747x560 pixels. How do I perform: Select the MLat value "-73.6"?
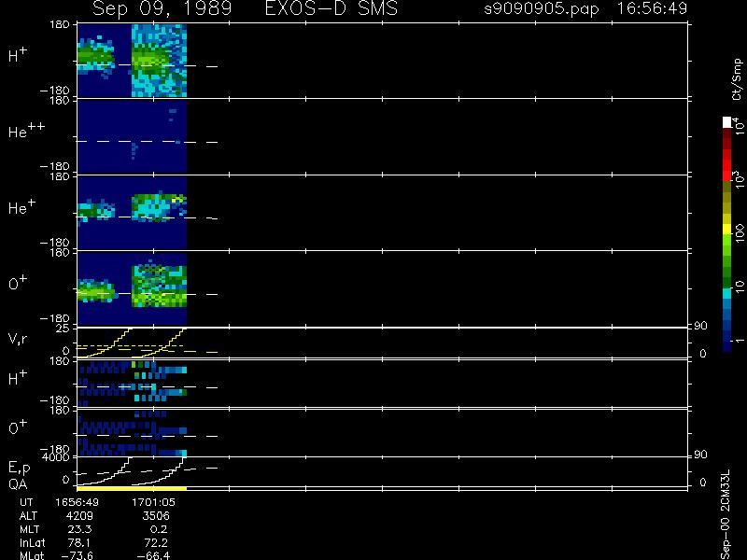coord(77,555)
